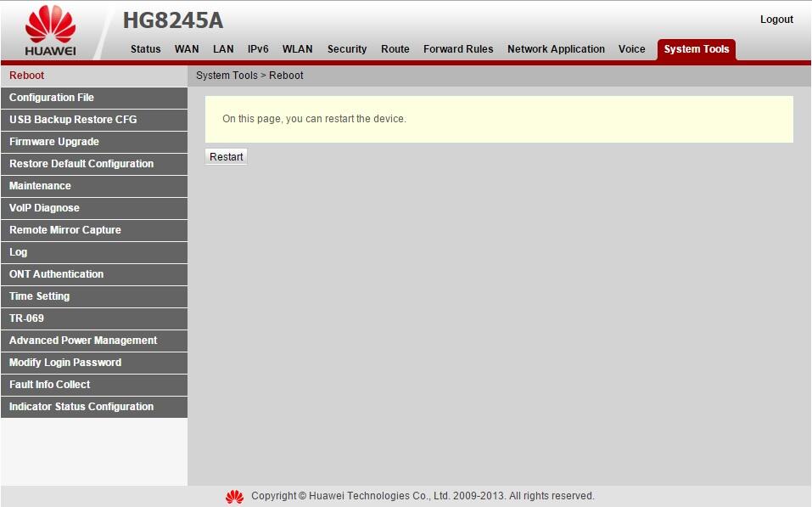Select Reboot in the sidebar

93,76
